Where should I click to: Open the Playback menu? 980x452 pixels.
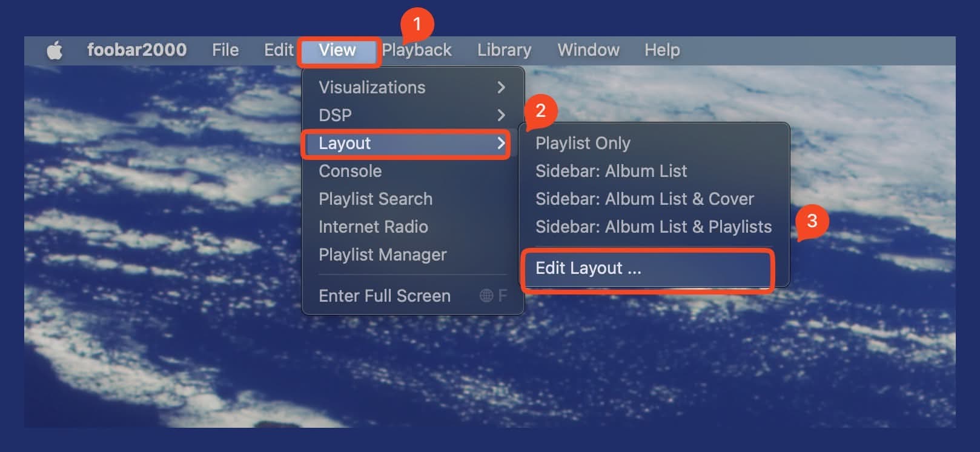(x=417, y=50)
